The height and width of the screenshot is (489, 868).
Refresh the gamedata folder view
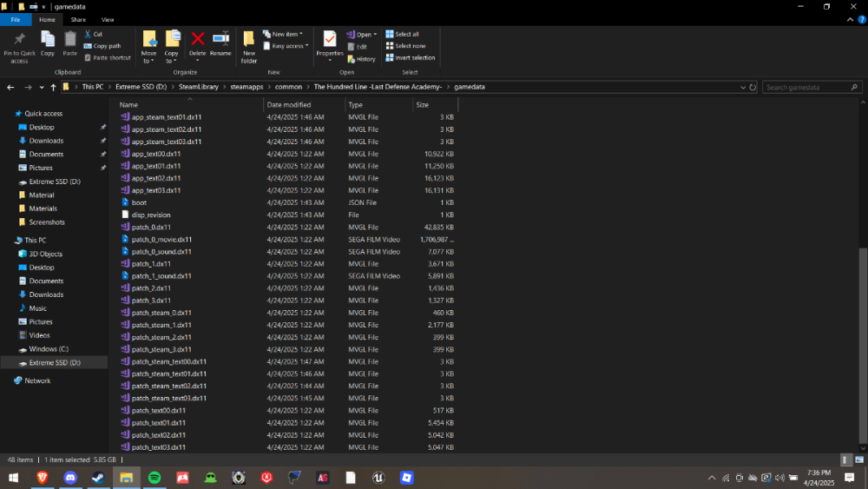753,87
